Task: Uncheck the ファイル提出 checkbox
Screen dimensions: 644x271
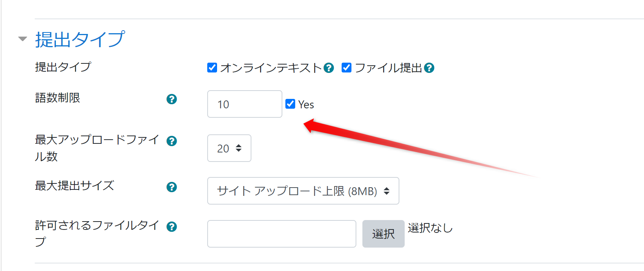Action: (x=347, y=68)
